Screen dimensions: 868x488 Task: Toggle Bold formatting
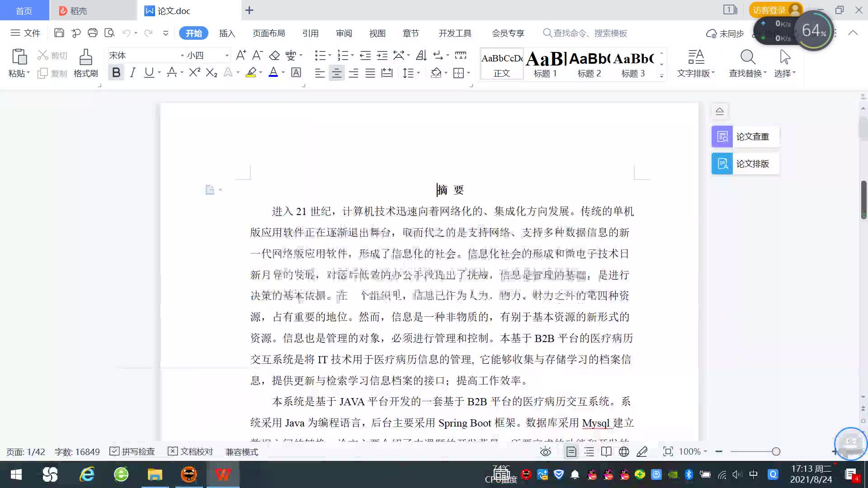coord(116,72)
